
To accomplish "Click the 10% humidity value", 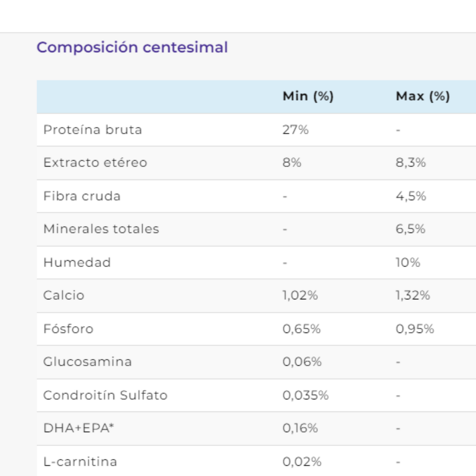I will tap(408, 263).
